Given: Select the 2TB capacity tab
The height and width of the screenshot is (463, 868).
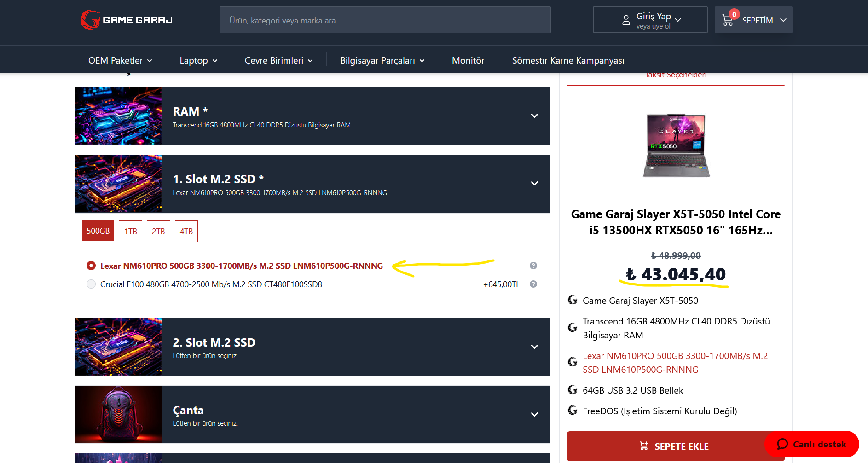Looking at the screenshot, I should coord(158,231).
